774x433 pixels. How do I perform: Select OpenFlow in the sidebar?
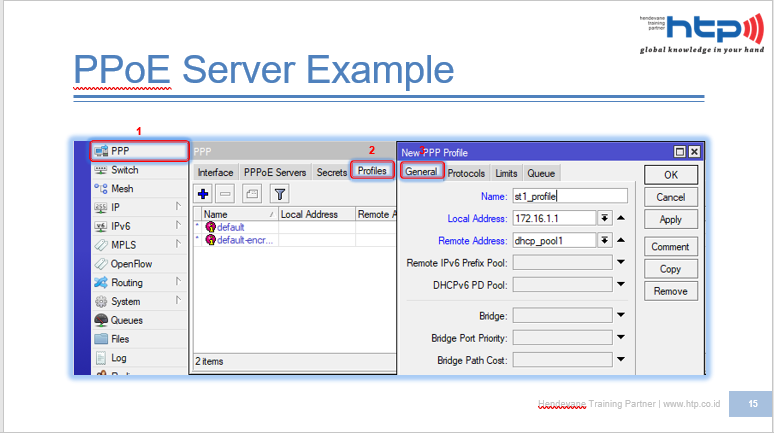click(x=139, y=264)
